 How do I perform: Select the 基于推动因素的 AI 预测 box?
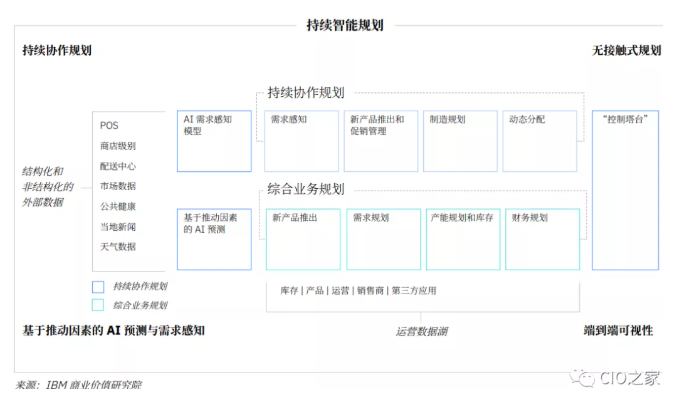point(214,239)
